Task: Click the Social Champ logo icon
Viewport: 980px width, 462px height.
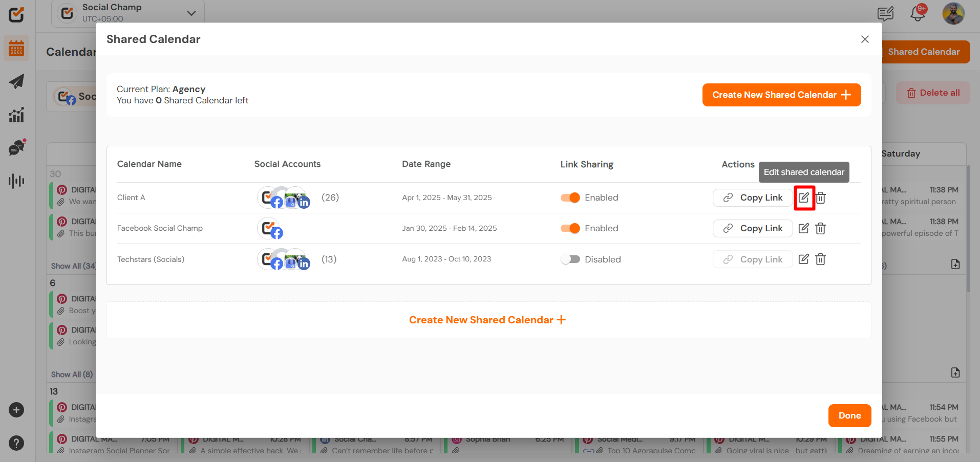Action: [16, 14]
